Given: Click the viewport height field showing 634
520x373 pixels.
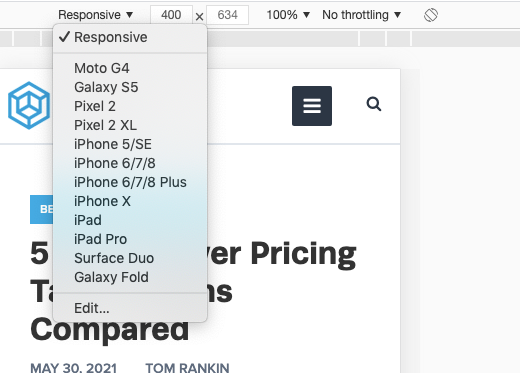Looking at the screenshot, I should point(227,15).
